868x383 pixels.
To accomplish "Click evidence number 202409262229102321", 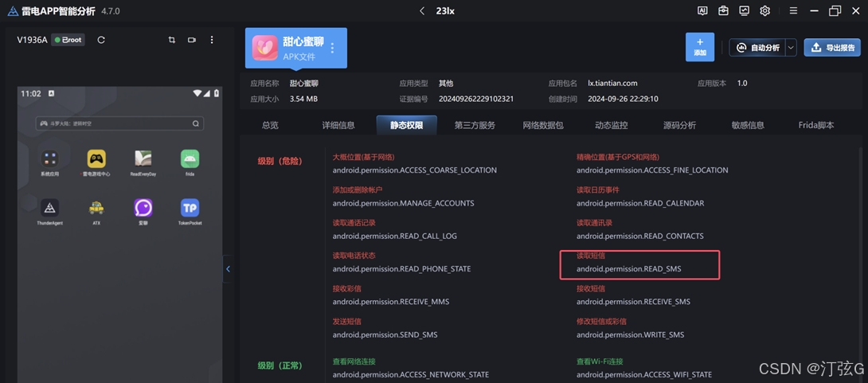I will 476,99.
